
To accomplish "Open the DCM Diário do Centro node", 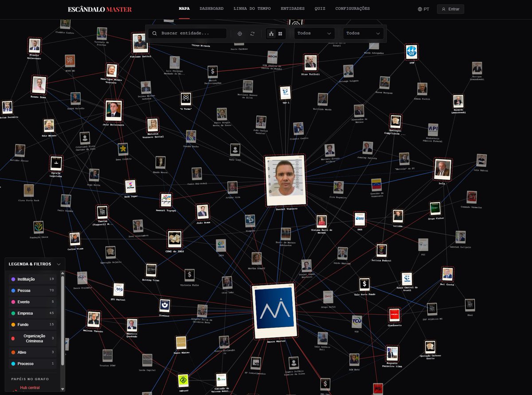I will click(272, 57).
